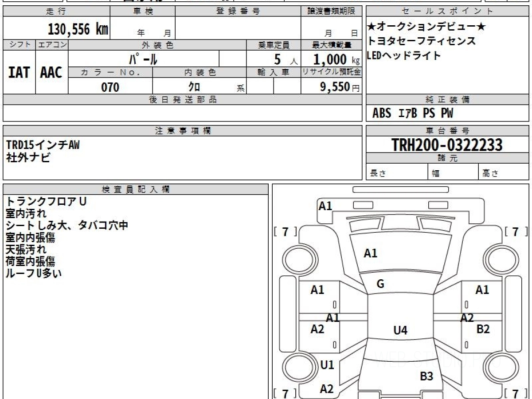The image size is (532, 399).
Task: Click the 乗車定員 header
Action: [274, 45]
